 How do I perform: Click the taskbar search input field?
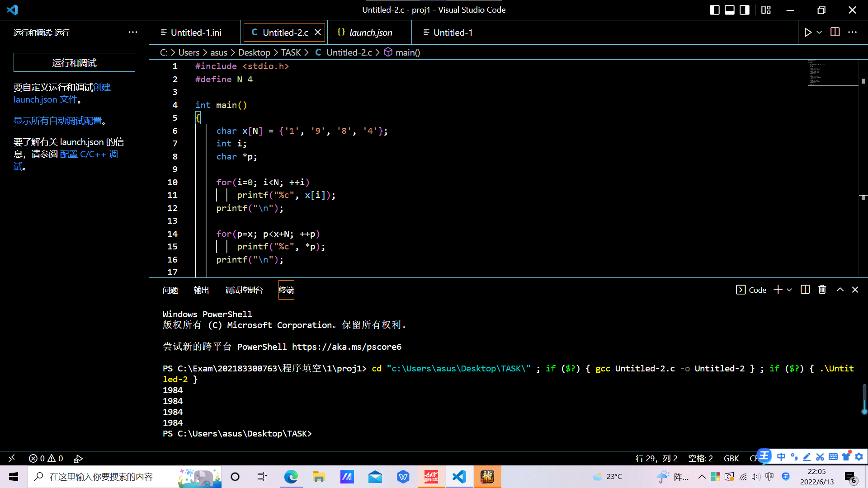[x=124, y=477]
